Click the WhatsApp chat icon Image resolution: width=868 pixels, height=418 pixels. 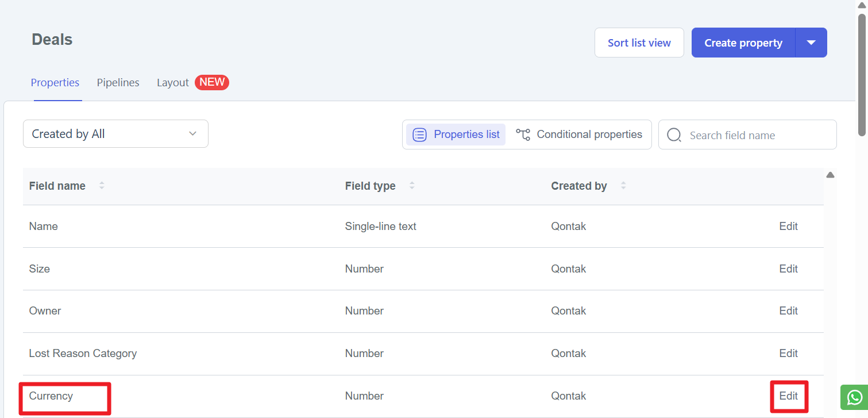[855, 397]
